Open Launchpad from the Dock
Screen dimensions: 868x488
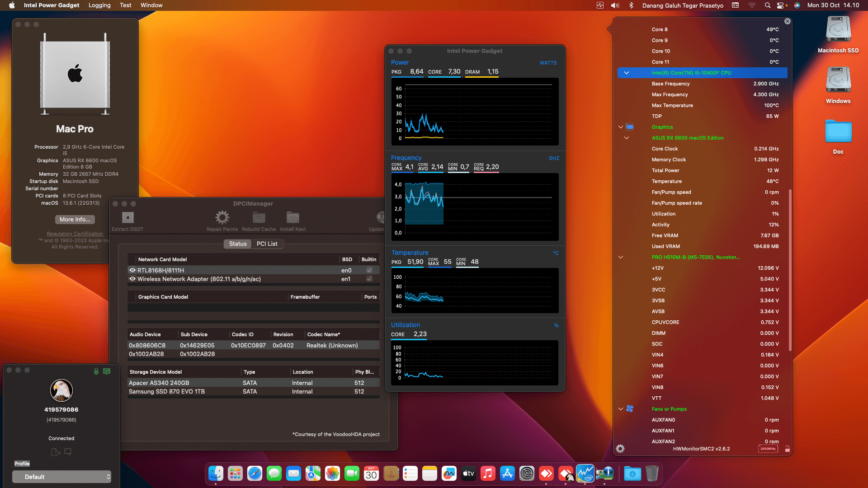click(x=235, y=474)
